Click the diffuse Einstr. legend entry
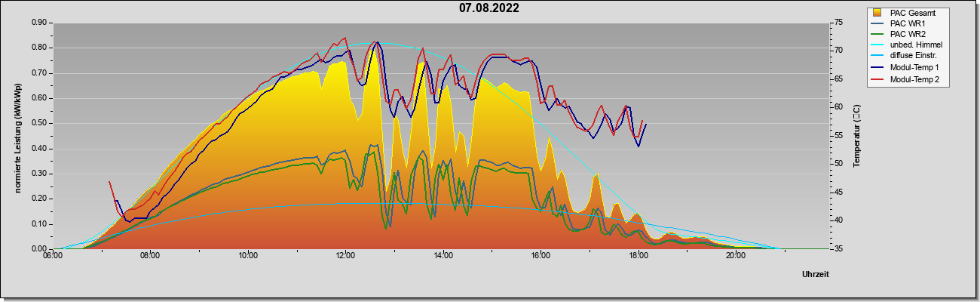The width and height of the screenshot is (980, 302). [905, 57]
